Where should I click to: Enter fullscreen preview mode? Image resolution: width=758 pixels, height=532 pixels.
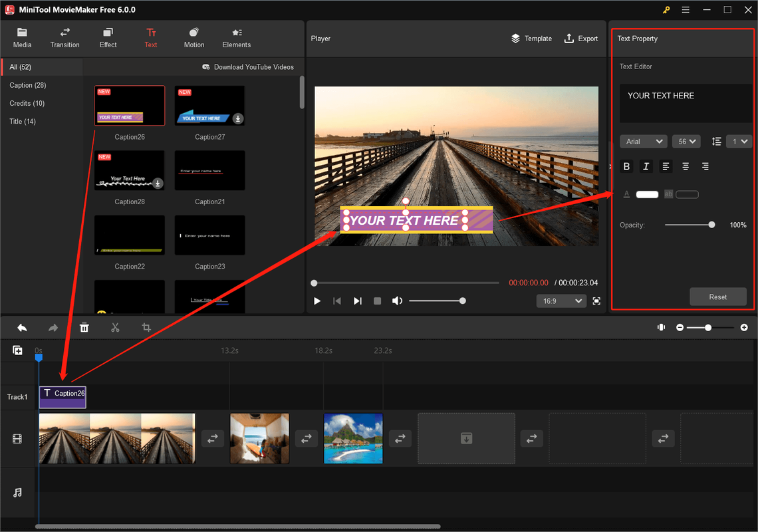pos(596,301)
